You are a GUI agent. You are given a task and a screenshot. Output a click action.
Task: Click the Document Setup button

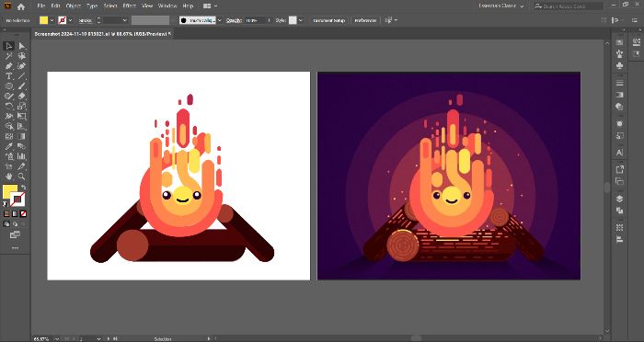point(329,20)
